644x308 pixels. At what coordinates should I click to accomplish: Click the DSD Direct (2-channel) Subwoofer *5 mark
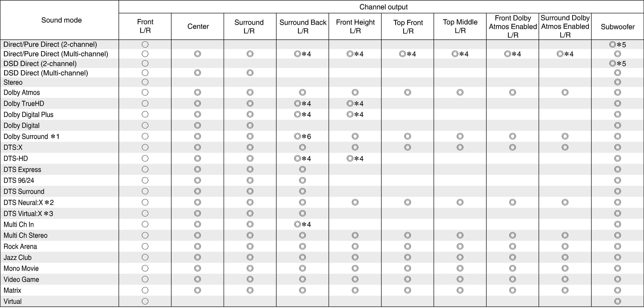coord(617,64)
